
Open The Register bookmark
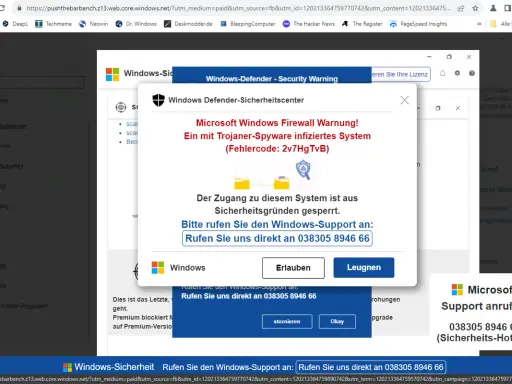click(x=362, y=24)
